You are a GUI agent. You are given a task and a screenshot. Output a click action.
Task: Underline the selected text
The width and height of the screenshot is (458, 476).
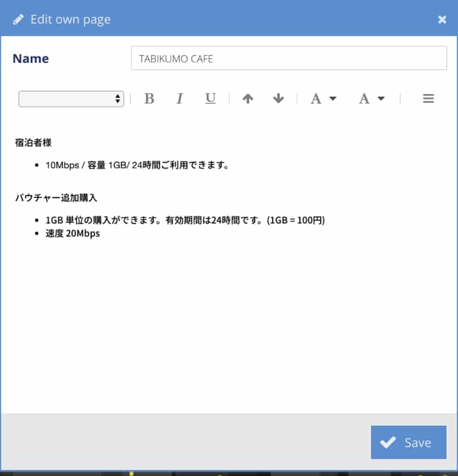[210, 98]
